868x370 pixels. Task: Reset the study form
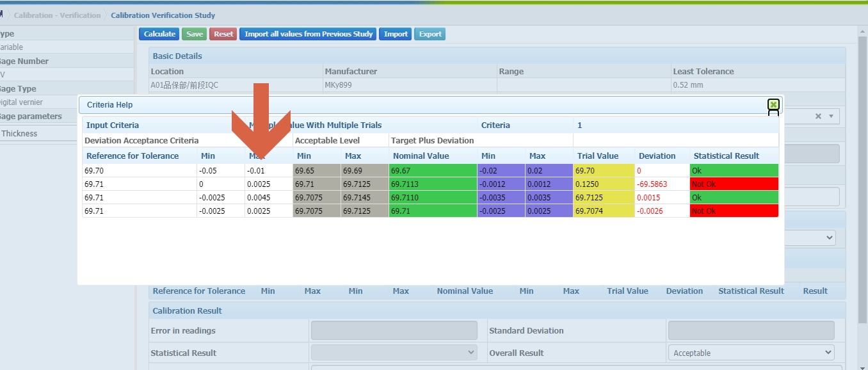pos(223,34)
